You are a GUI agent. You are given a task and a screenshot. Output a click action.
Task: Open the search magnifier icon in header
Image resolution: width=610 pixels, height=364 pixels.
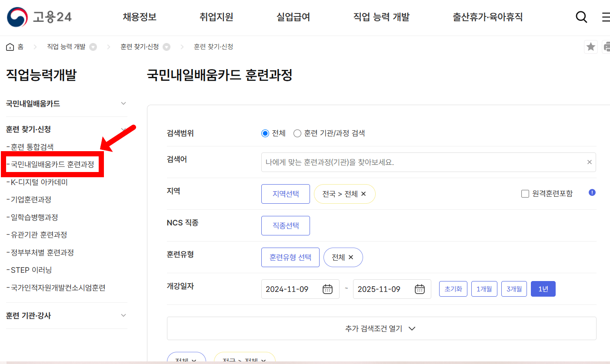pos(581,17)
